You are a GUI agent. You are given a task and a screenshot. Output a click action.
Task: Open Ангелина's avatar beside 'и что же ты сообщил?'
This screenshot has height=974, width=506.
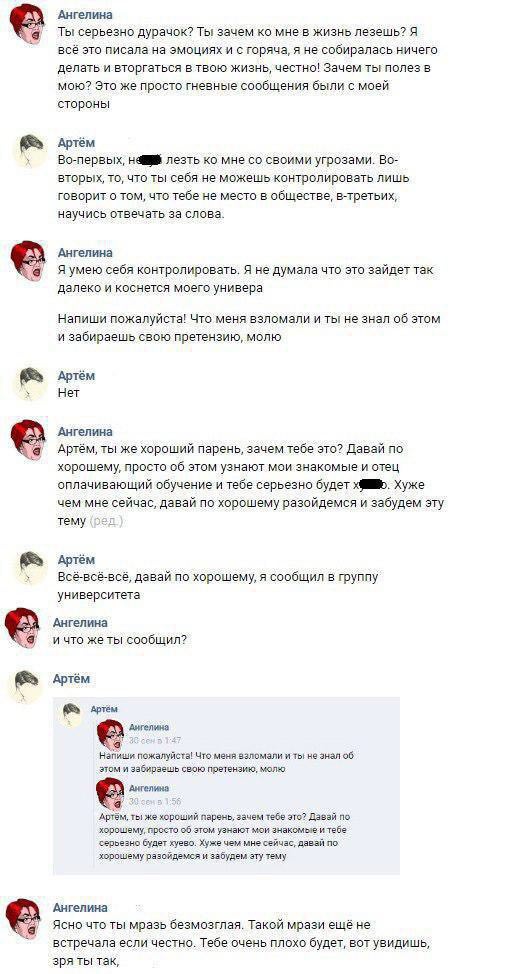(22, 627)
